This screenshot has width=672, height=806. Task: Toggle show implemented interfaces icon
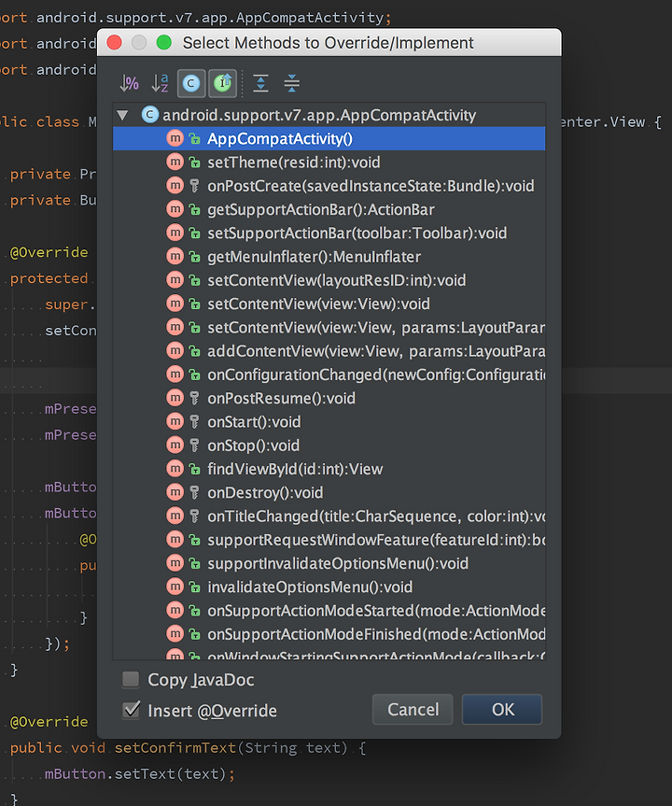[222, 83]
